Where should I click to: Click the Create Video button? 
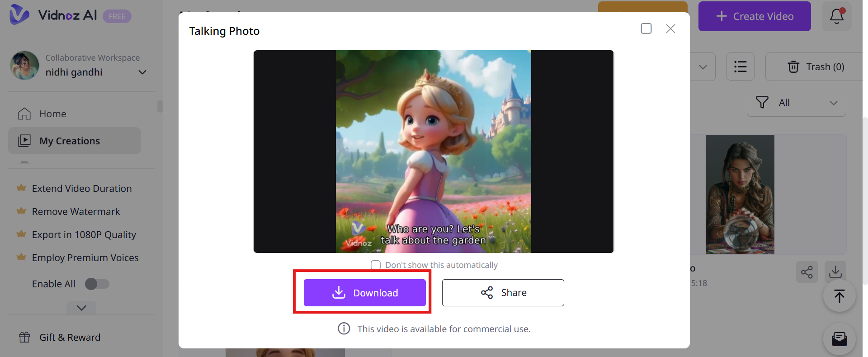(x=755, y=16)
